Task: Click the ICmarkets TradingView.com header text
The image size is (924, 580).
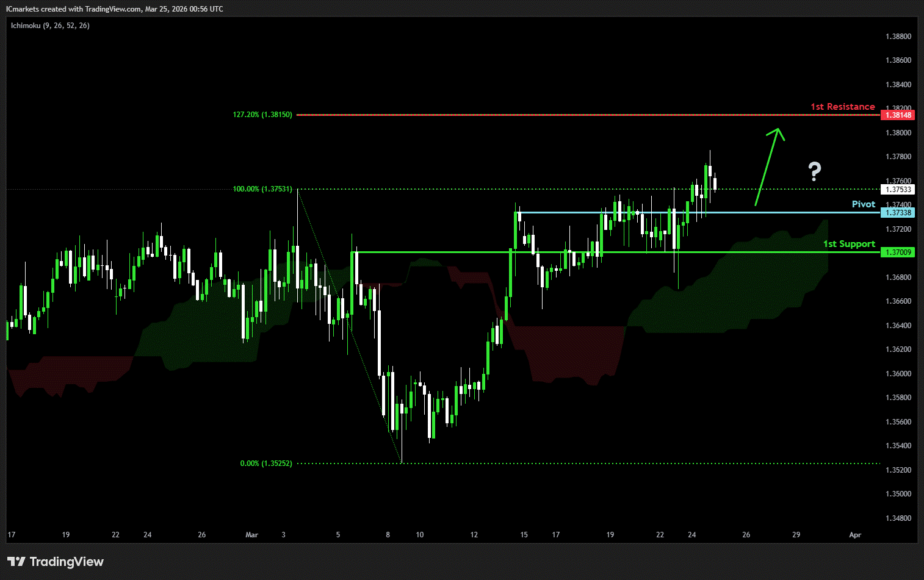Action: click(x=114, y=9)
